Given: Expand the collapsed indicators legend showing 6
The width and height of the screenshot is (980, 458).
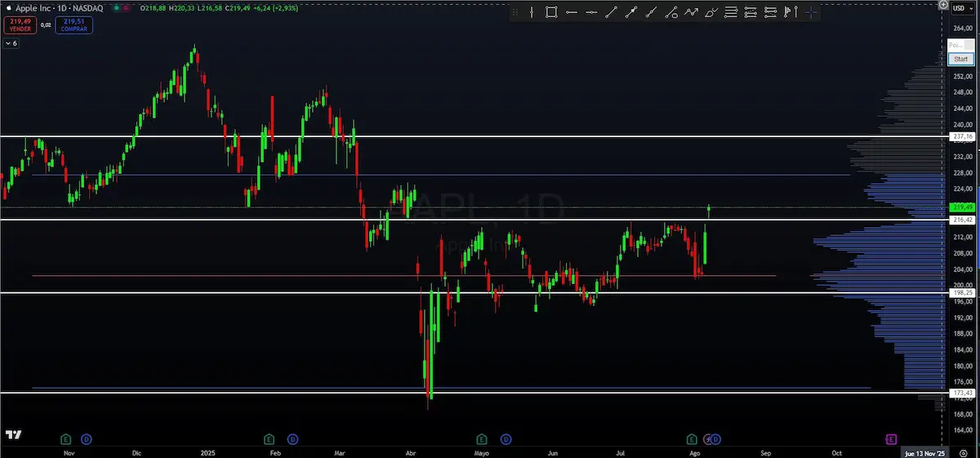Looking at the screenshot, I should click(x=11, y=43).
